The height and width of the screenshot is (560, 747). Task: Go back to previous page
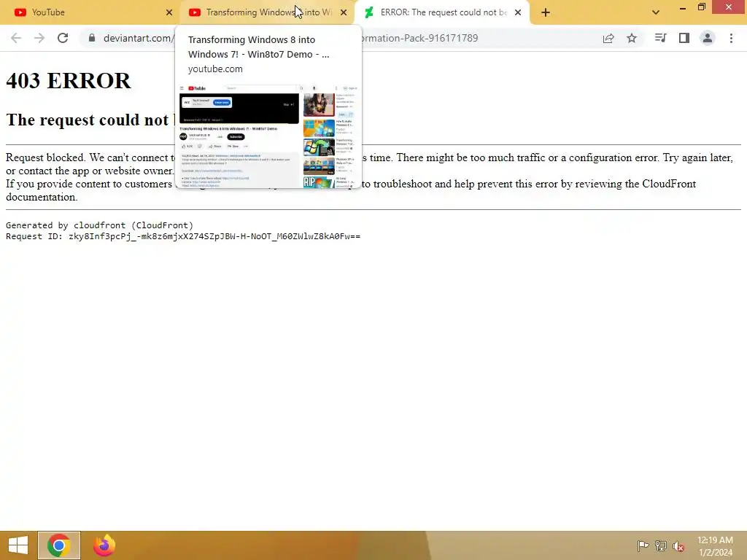pyautogui.click(x=16, y=38)
